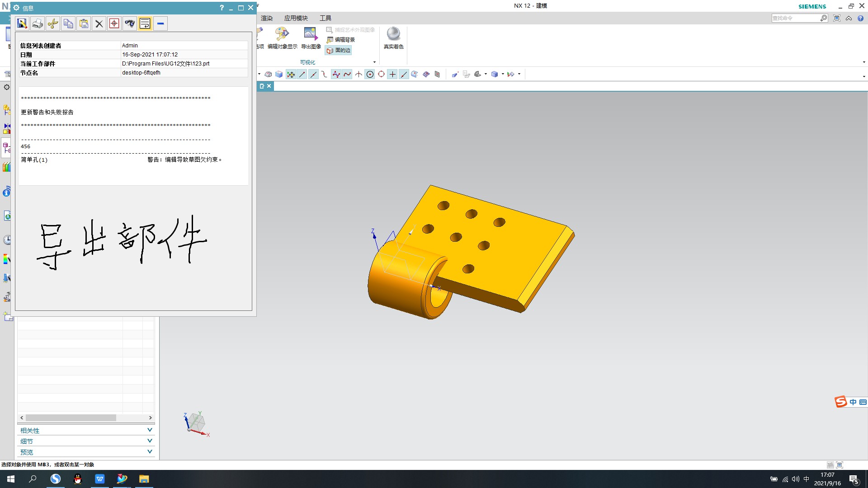Click the Quadrant Point snap icon
868x488 pixels.
(x=381, y=74)
